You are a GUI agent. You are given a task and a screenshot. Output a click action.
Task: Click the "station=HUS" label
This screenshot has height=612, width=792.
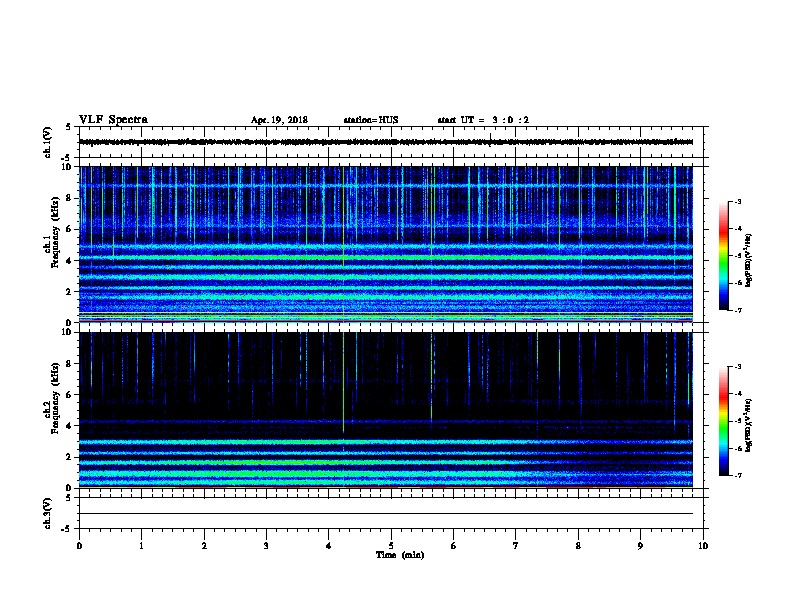click(371, 120)
